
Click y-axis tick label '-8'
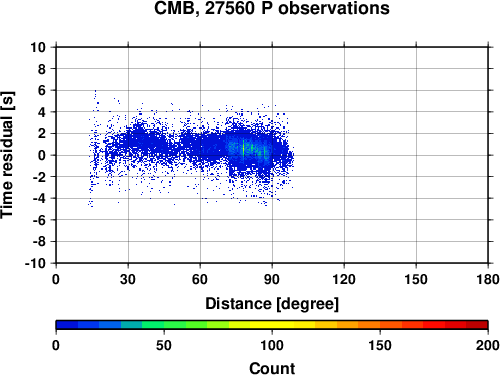39,242
